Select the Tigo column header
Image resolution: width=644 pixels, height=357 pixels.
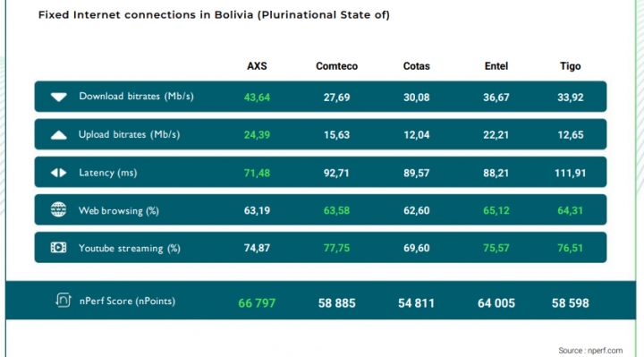570,66
